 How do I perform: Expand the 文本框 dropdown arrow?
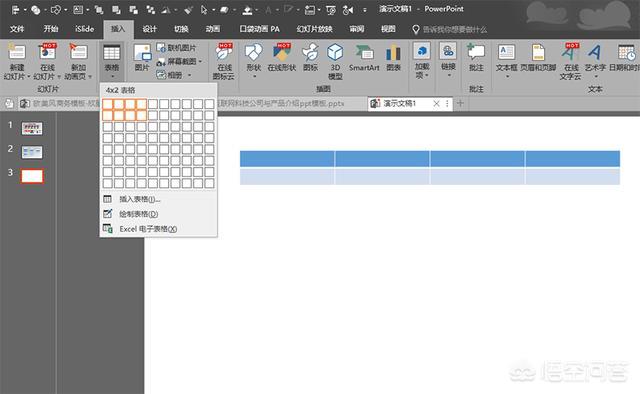(x=507, y=76)
